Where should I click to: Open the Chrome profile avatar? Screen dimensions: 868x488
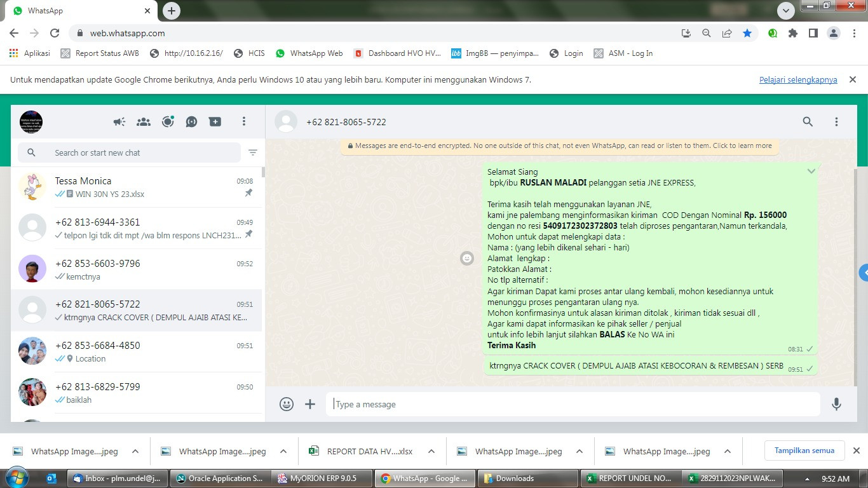pyautogui.click(x=834, y=33)
